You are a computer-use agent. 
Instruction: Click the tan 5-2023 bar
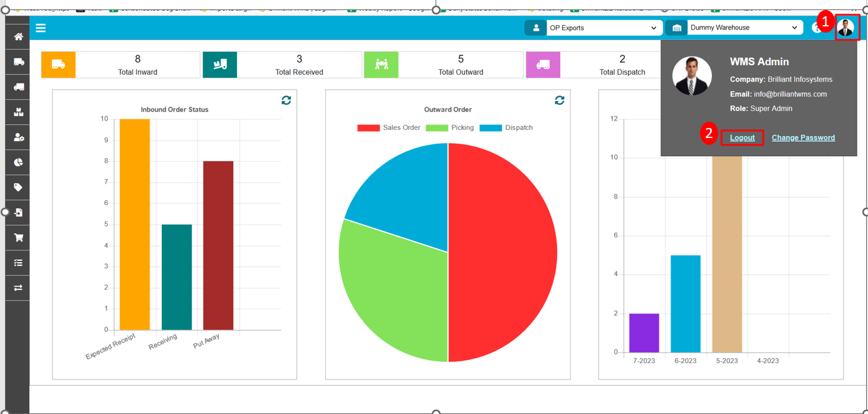tap(727, 254)
